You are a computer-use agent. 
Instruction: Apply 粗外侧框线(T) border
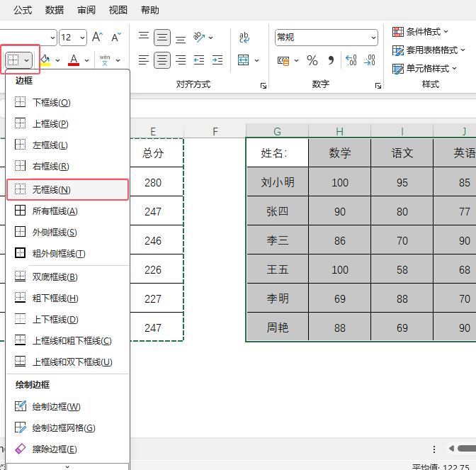pyautogui.click(x=67, y=253)
